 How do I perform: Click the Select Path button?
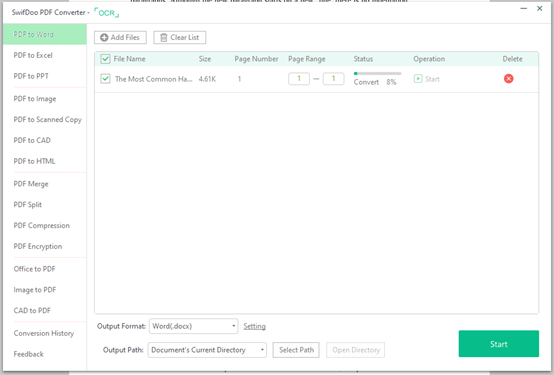tap(296, 350)
